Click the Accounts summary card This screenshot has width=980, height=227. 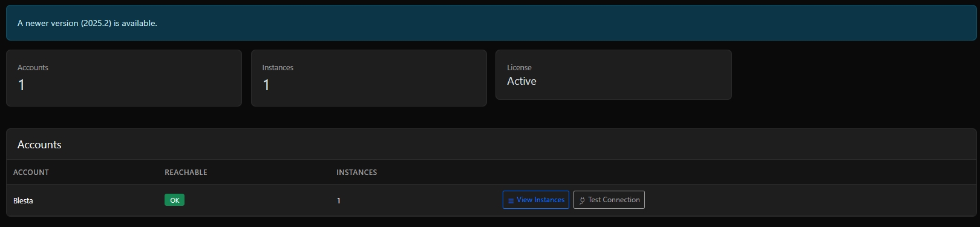124,78
